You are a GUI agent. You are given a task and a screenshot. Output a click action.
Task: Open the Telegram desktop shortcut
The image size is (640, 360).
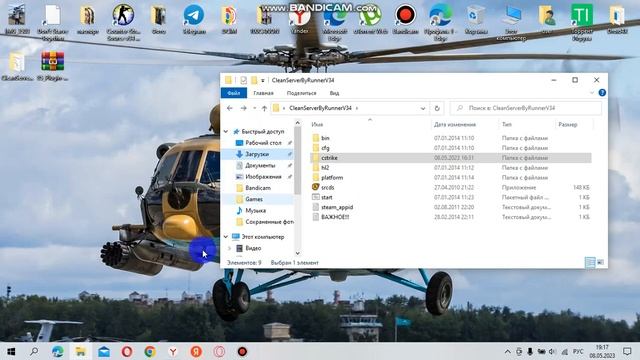coord(194,19)
